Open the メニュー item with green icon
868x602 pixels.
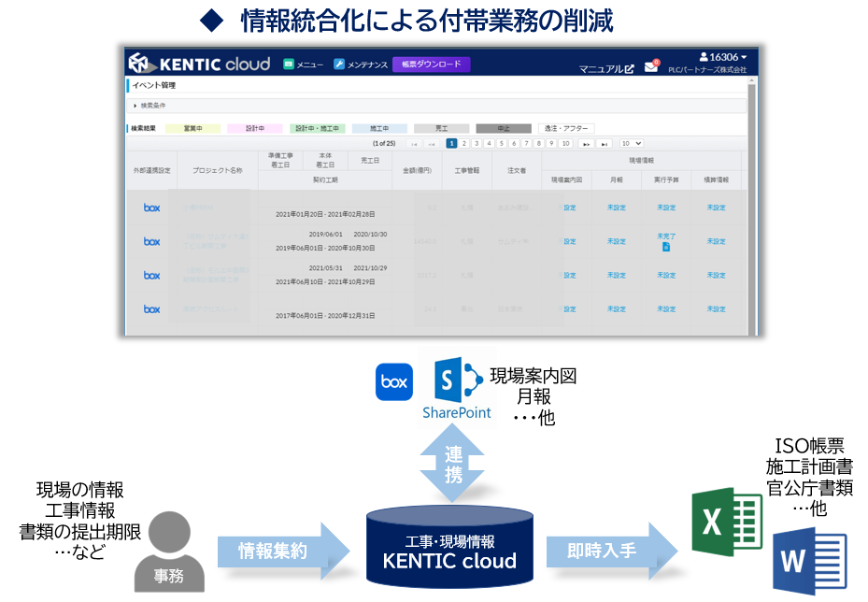(x=303, y=64)
